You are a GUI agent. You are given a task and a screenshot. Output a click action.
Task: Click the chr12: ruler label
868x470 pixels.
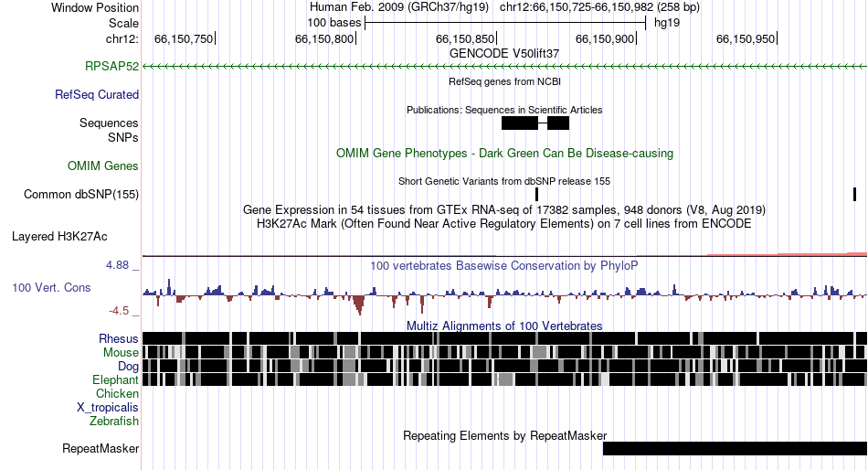point(122,38)
